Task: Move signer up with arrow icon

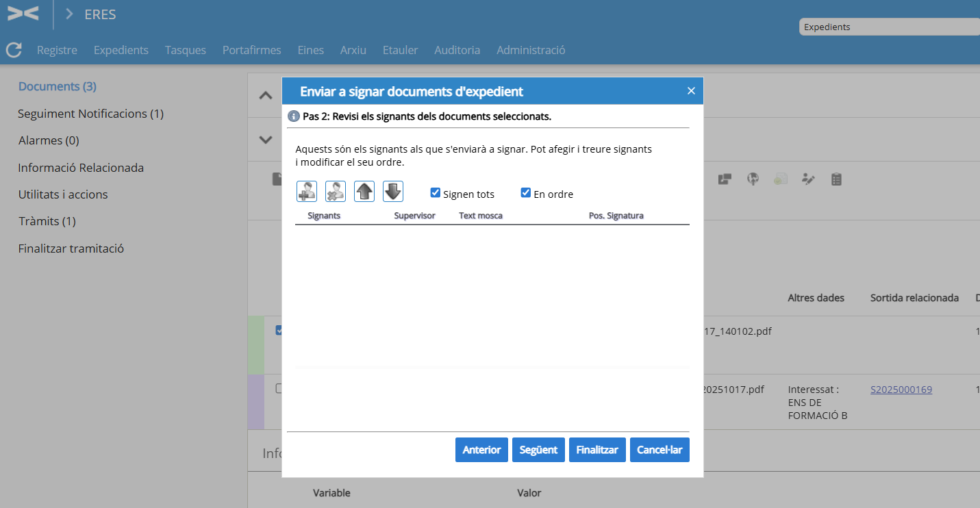Action: coord(364,192)
